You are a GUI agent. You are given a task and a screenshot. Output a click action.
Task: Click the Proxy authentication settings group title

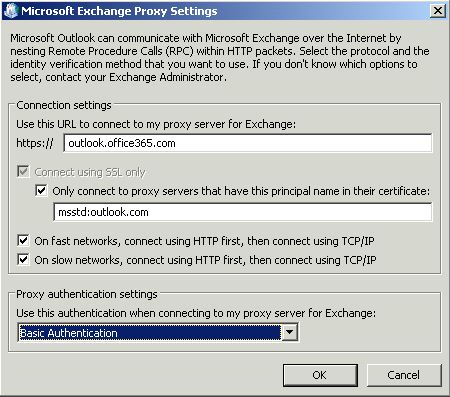(x=87, y=294)
